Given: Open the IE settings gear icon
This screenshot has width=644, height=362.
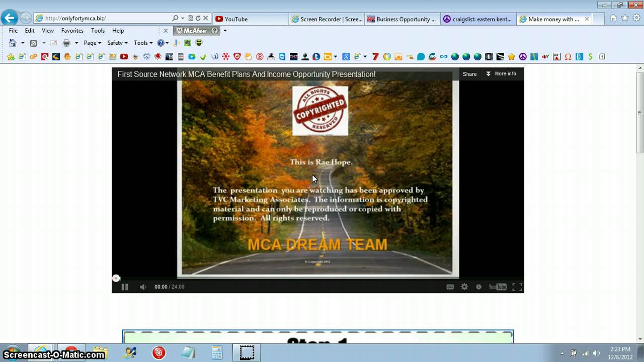Looking at the screenshot, I should 636,18.
